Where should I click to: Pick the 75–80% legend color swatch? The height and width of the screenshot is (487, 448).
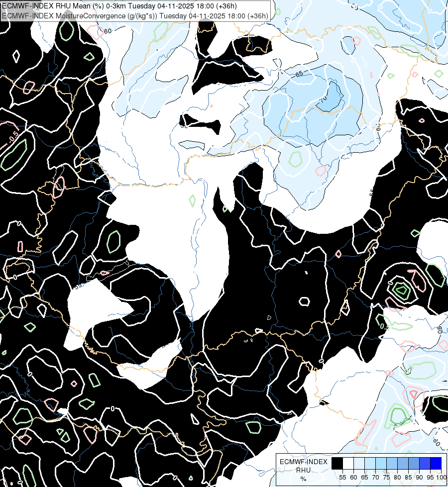(392, 463)
